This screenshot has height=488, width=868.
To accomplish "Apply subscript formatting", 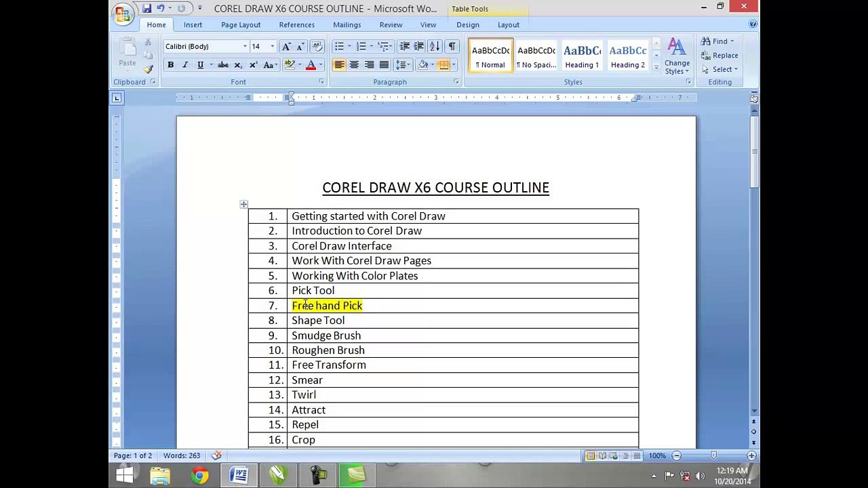I will click(238, 65).
